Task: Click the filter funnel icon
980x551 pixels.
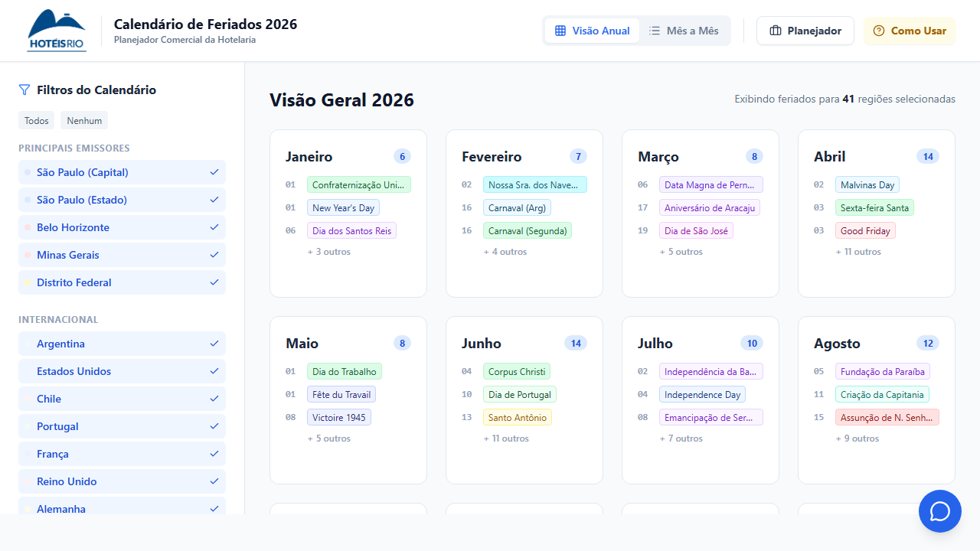Action: [x=24, y=90]
